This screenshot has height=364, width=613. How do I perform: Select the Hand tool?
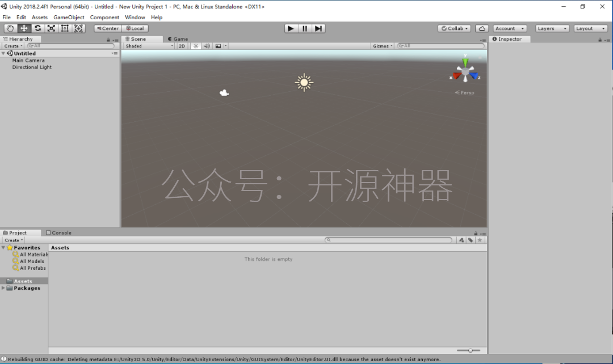[10, 28]
